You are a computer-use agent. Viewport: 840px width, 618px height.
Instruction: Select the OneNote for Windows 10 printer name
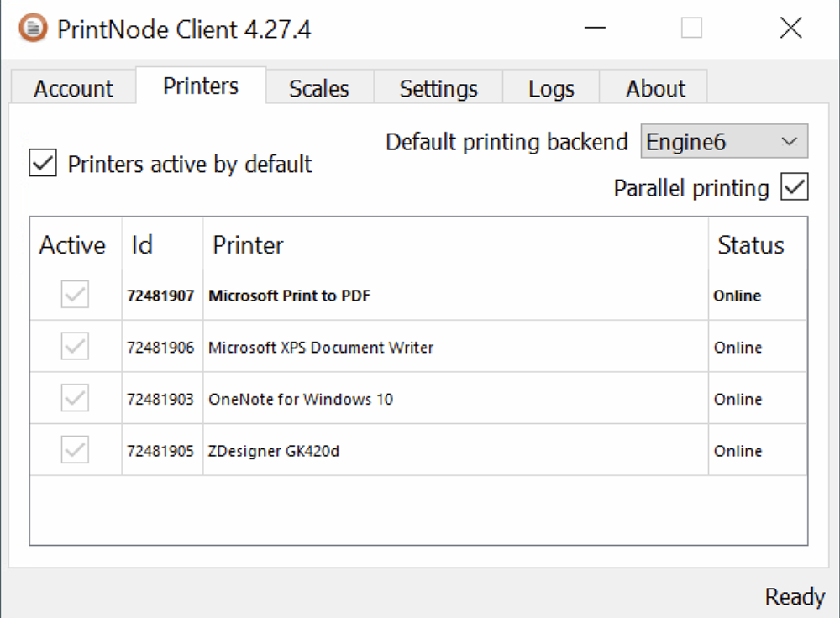click(x=301, y=400)
